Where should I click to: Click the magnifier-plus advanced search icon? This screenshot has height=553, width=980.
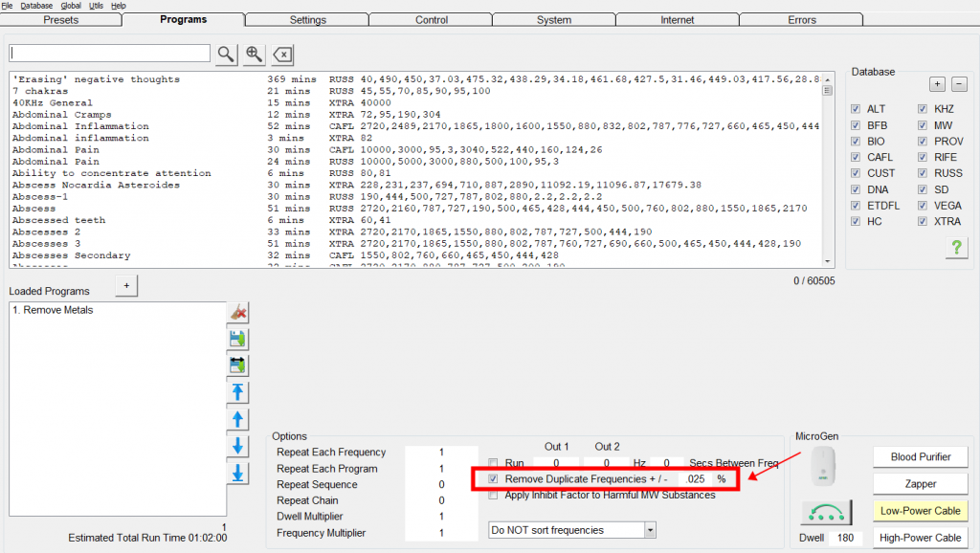tap(254, 54)
